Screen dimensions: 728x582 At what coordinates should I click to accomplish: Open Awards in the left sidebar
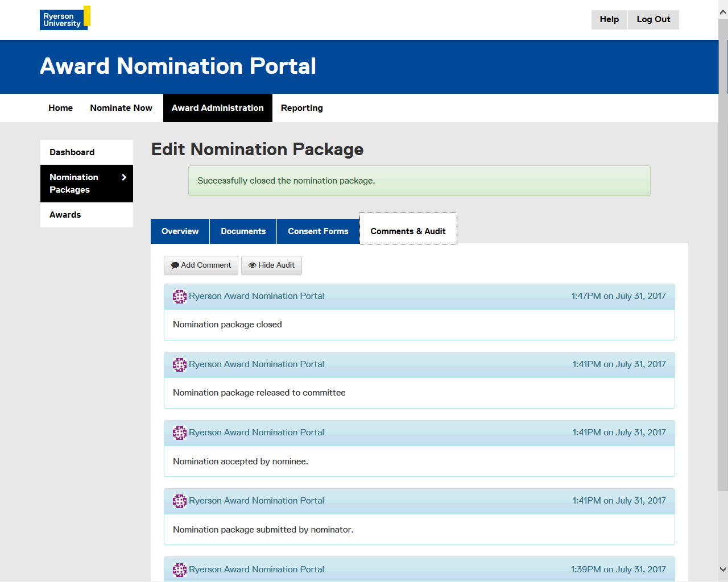tap(65, 215)
